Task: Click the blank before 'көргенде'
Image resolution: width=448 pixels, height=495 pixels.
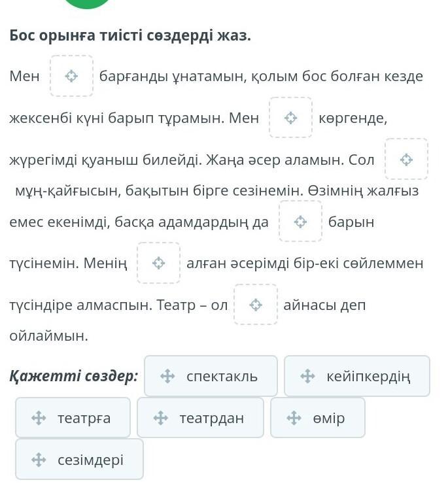Action: tap(290, 118)
